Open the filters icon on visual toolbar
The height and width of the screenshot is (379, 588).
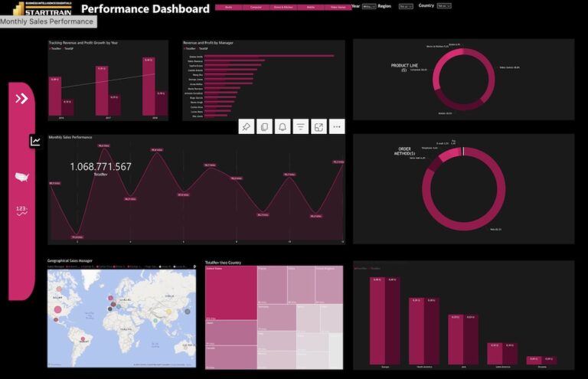(x=301, y=127)
